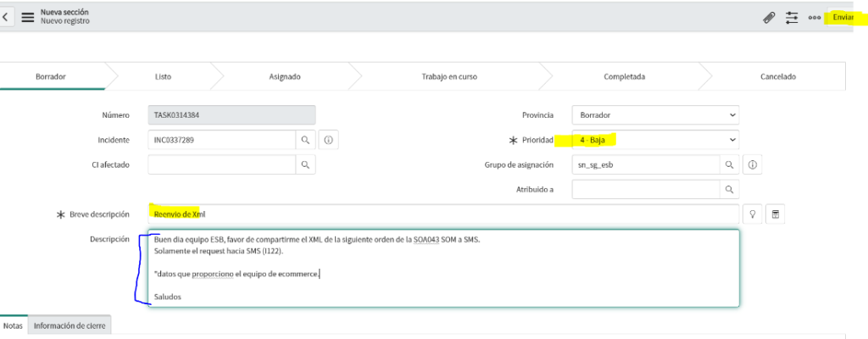Switch to Información de cierre tab
Screen dimensions: 868x339
(70, 325)
